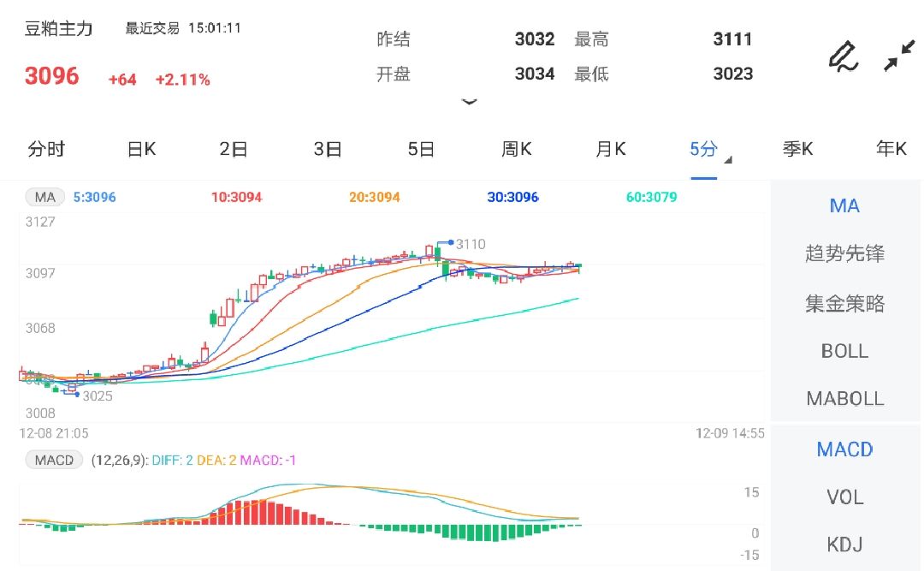The width and height of the screenshot is (924, 571).
Task: Click the 30:3096 MA value
Action: [x=512, y=197]
